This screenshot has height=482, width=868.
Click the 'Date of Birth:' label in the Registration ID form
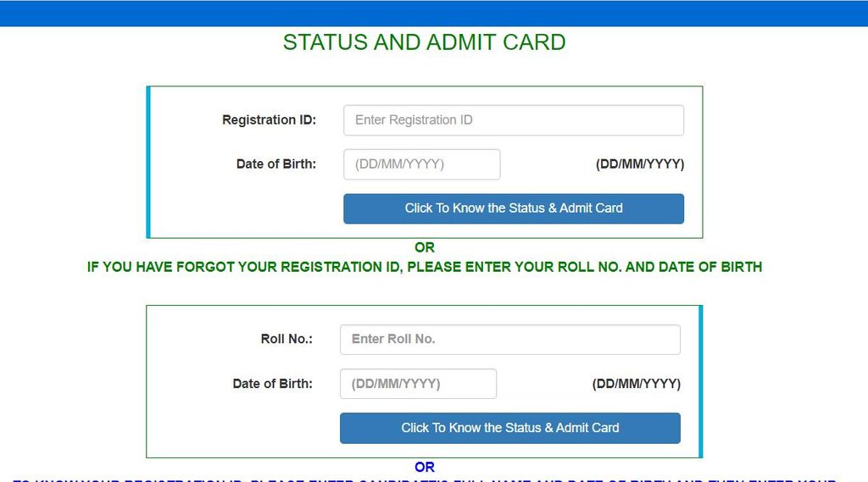[x=275, y=164]
